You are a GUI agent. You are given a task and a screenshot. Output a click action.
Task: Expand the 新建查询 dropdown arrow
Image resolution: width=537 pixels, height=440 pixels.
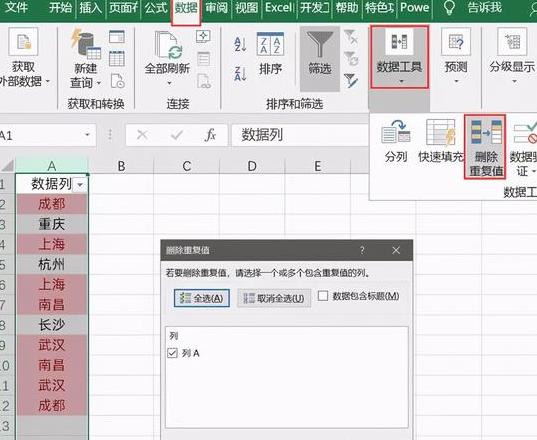[99, 83]
